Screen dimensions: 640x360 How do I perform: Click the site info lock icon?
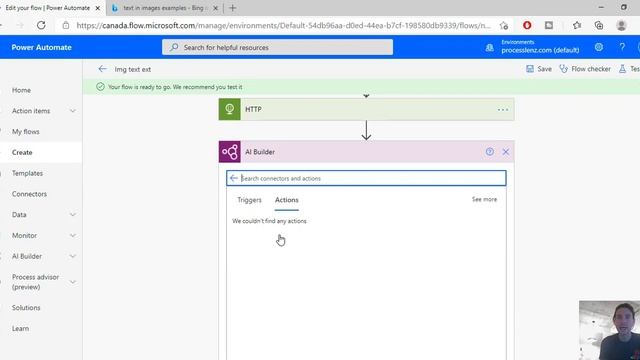click(x=66, y=25)
